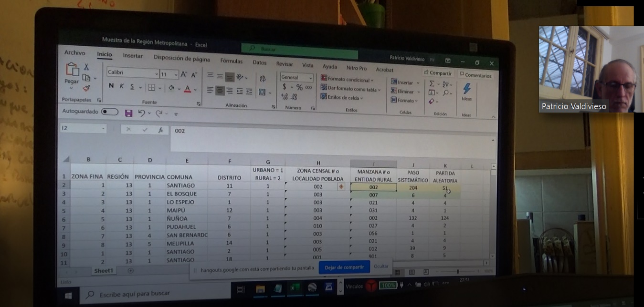
Task: Click the text orientation icon
Action: [x=241, y=76]
